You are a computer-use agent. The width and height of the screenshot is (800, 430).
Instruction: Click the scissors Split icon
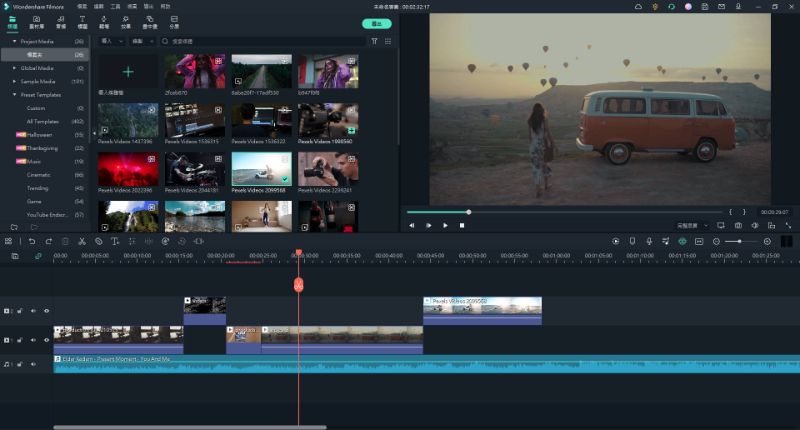point(82,241)
